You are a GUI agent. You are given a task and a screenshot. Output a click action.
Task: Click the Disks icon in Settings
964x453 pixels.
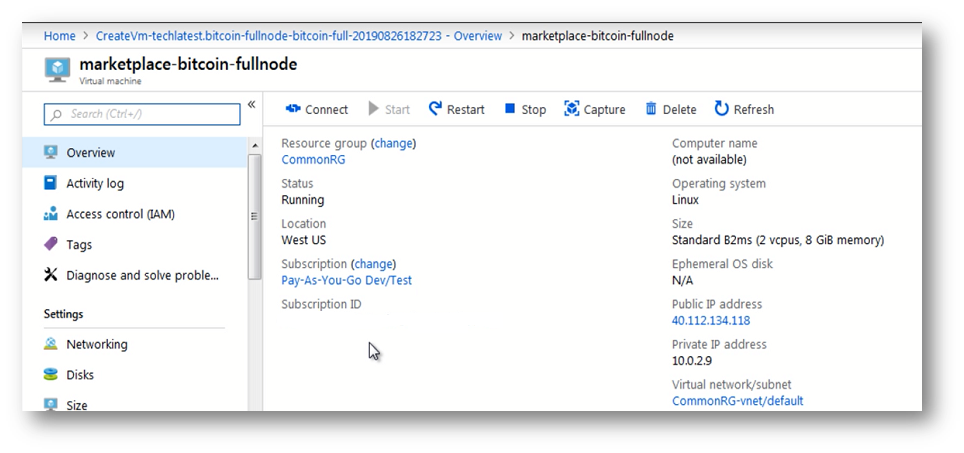[51, 374]
